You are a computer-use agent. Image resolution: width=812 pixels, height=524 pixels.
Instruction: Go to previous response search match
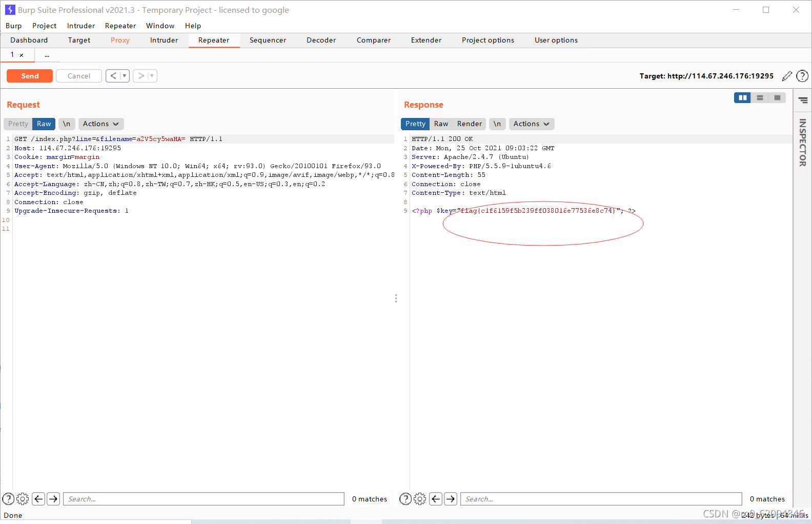click(436, 498)
